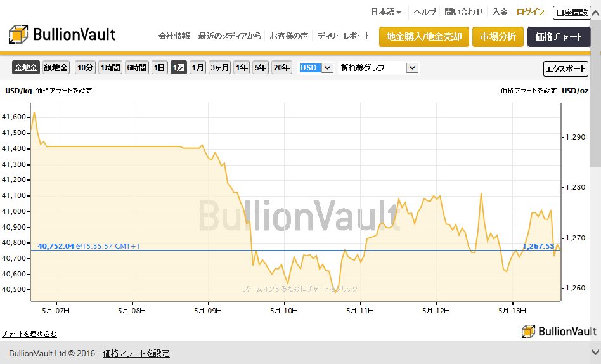
Task: Click the BullionVault logo in header
Action: tap(62, 34)
